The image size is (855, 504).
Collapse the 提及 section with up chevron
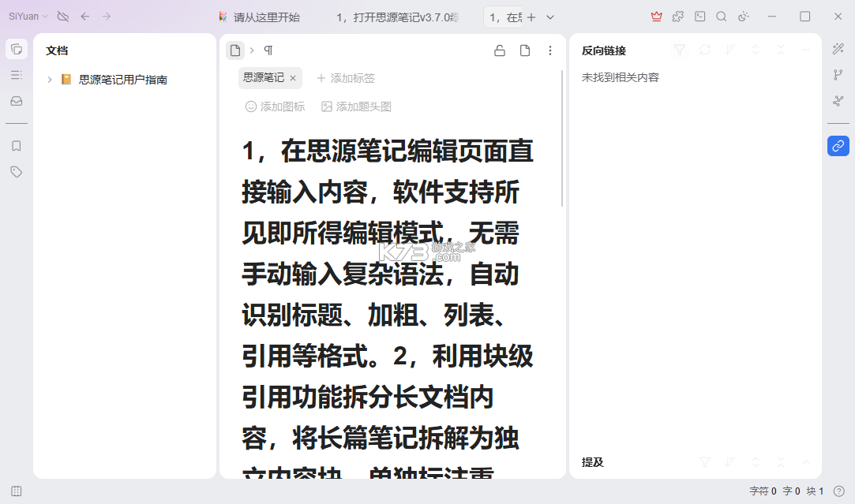(806, 462)
